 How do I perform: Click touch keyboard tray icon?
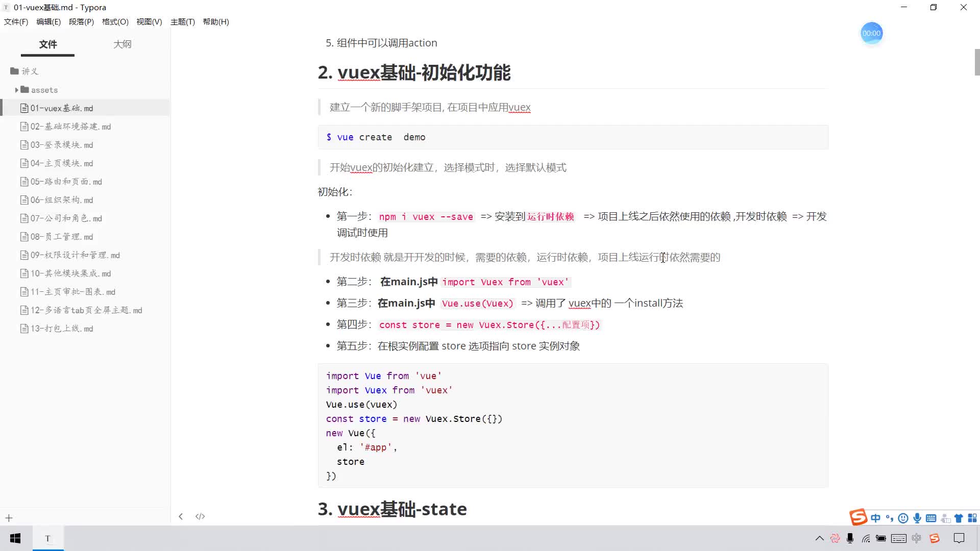pos(899,538)
